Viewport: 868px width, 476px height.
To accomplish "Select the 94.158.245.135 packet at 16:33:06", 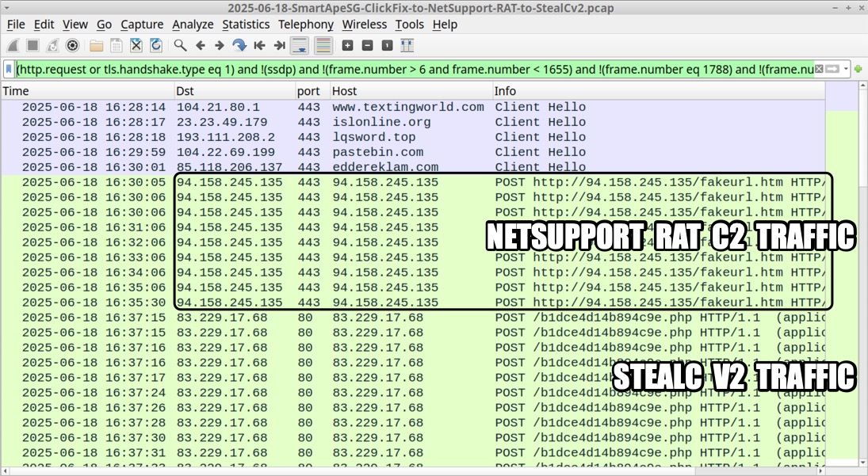I will [x=413, y=257].
